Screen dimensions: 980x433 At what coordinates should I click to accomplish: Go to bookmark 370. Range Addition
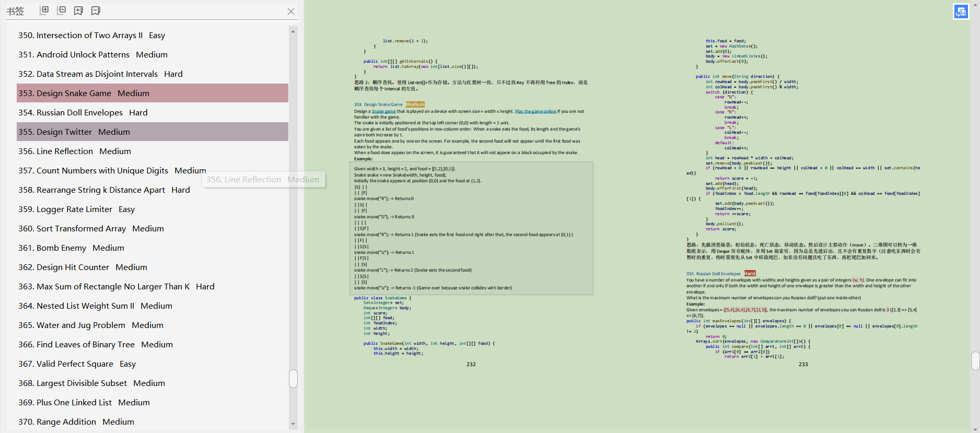153,422
